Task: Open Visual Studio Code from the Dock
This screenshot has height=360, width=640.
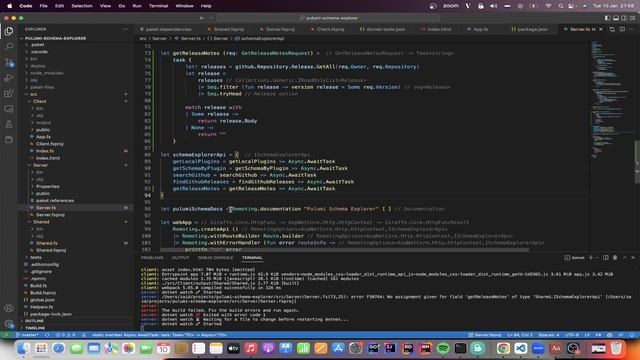Action: tap(520, 348)
